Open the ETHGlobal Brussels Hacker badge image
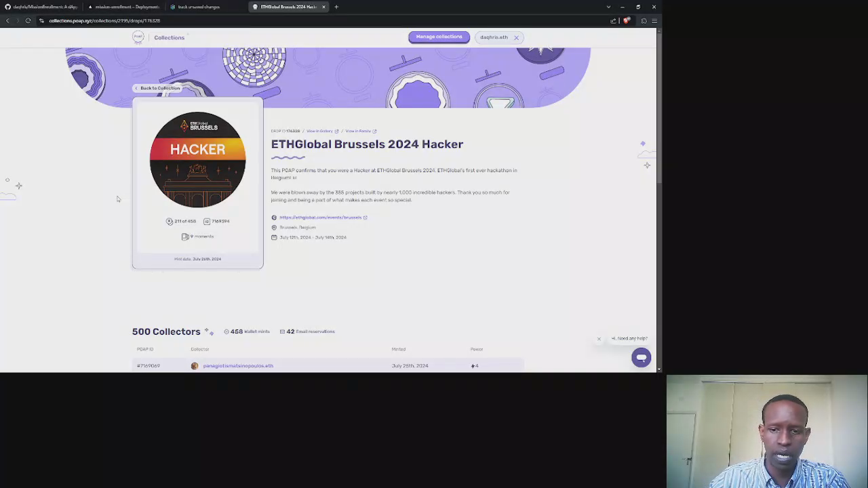This screenshot has height=488, width=868. pyautogui.click(x=197, y=160)
